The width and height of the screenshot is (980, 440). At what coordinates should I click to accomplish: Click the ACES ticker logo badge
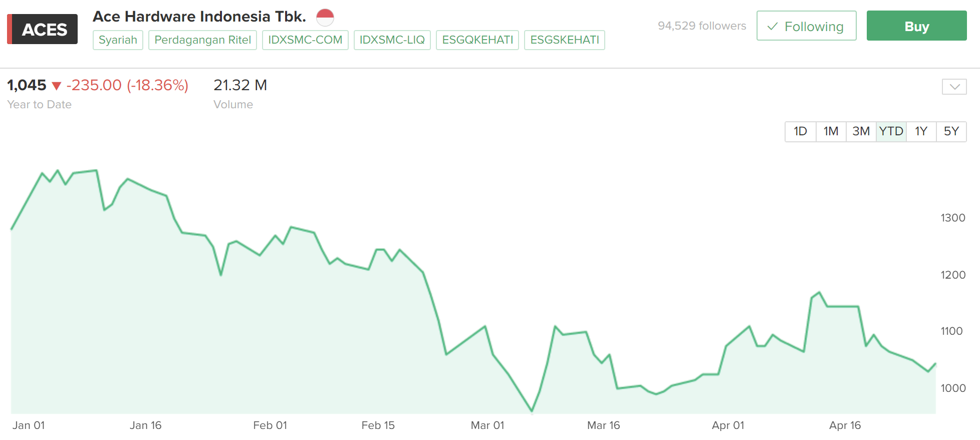click(x=43, y=29)
